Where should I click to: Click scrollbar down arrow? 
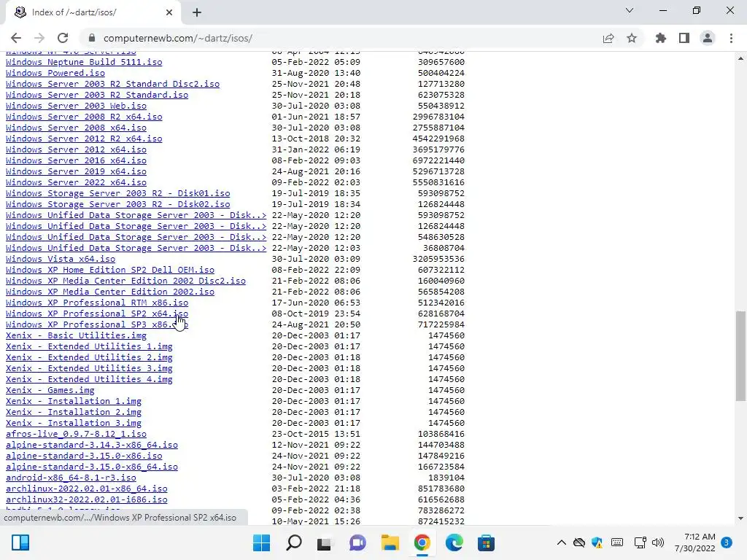point(740,518)
